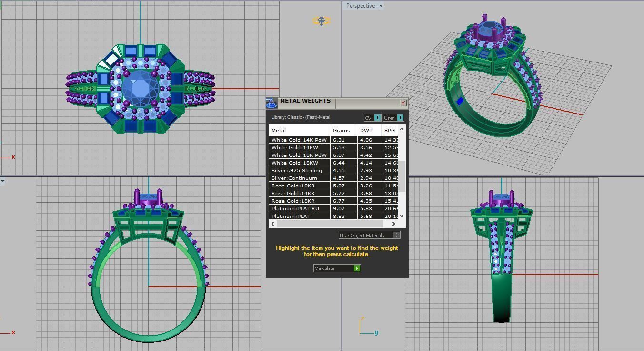
Task: Sort by the DWT column header
Action: 369,130
